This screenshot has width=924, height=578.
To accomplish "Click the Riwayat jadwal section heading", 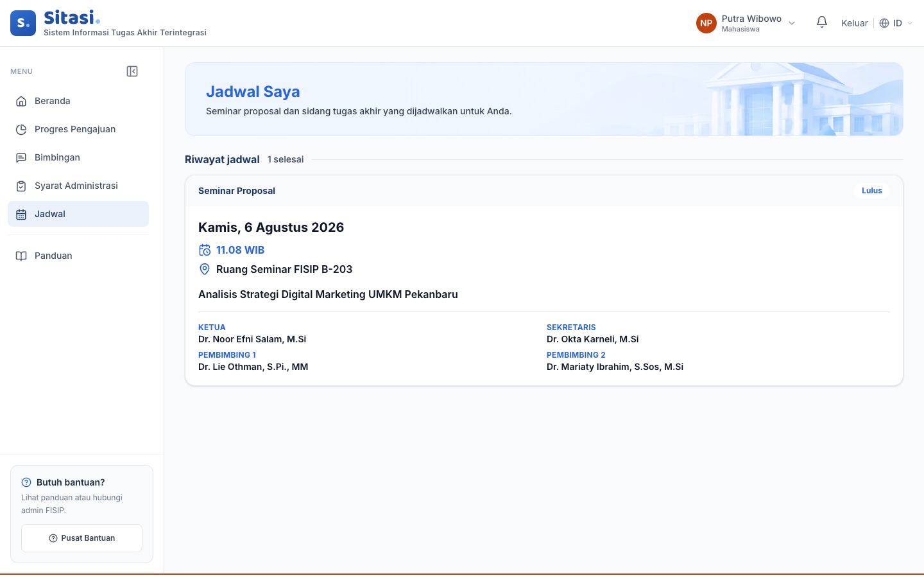I will [222, 159].
